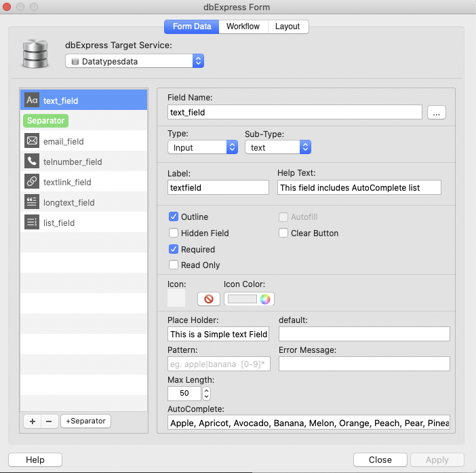476x473 pixels.
Task: Expand the Sub-Type dropdown showing text
Action: coord(277,147)
